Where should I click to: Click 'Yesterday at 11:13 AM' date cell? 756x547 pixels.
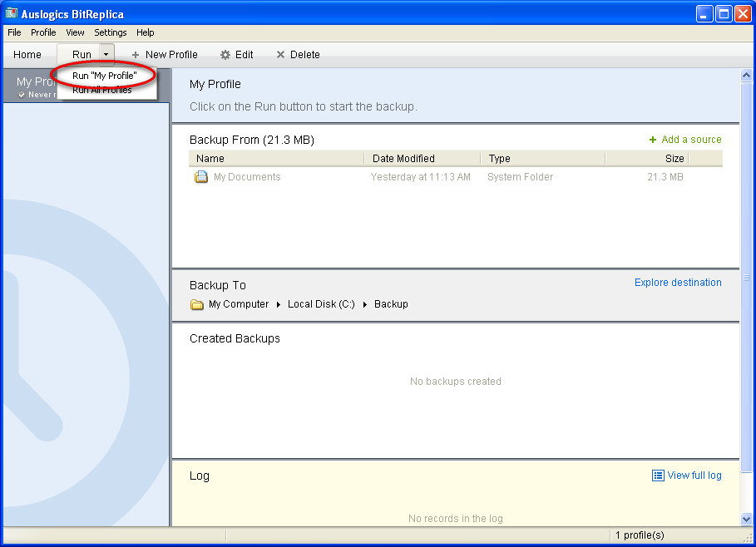tap(421, 177)
